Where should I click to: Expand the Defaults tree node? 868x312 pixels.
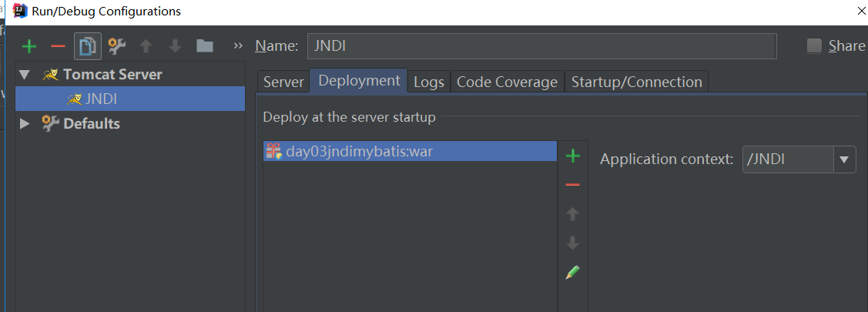pos(25,123)
